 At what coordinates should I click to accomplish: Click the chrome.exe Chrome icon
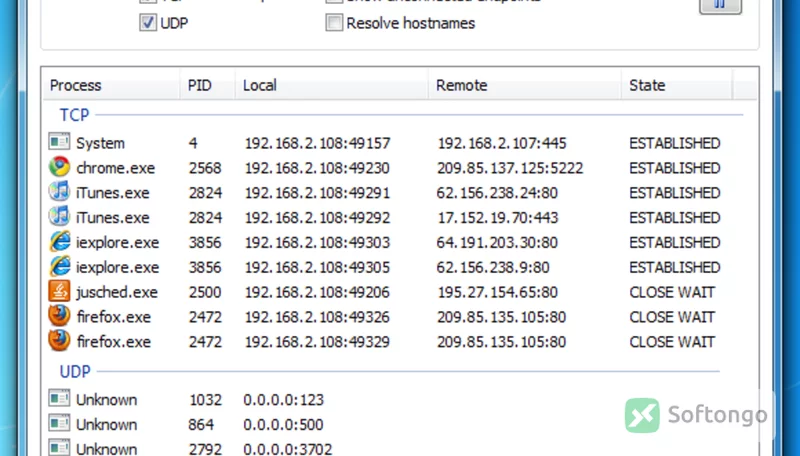click(59, 167)
